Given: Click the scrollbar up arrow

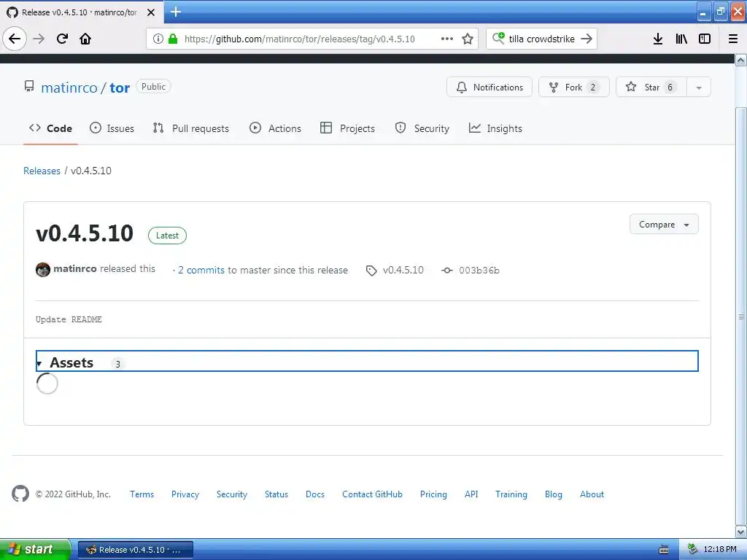Looking at the screenshot, I should point(741,60).
